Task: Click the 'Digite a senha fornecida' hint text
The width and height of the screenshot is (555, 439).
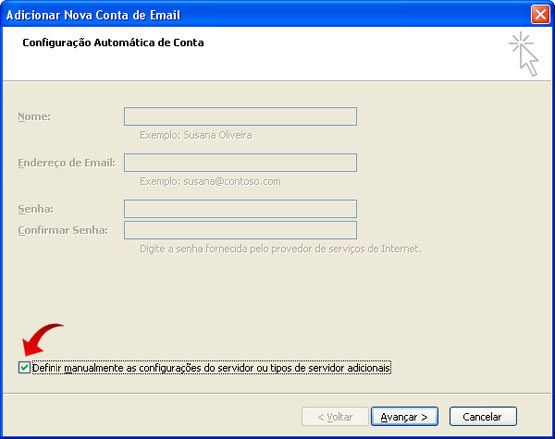Action: tap(280, 249)
